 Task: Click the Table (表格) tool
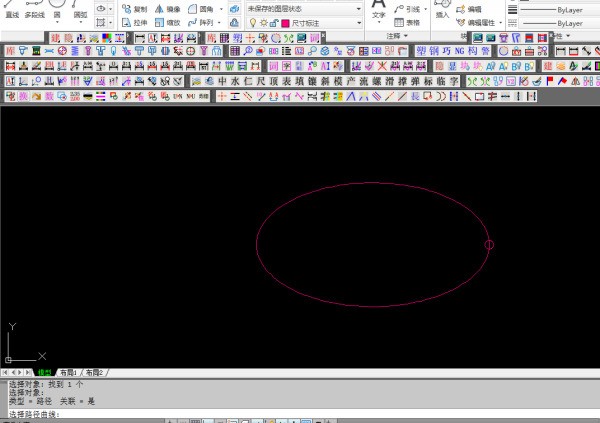406,22
